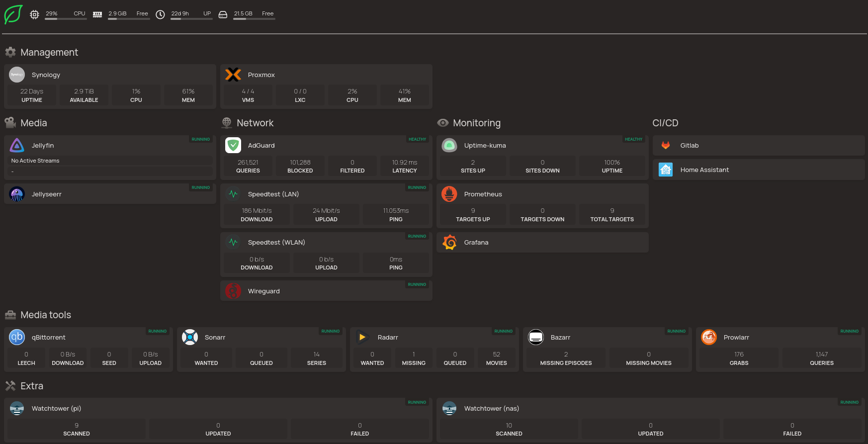Open the Grafana swirl icon
This screenshot has height=444, width=868.
[x=449, y=242]
